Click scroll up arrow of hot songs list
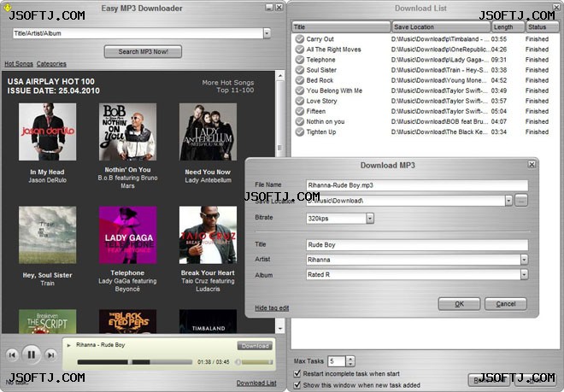Viewport: 564px width, 392px height. pos(279,75)
